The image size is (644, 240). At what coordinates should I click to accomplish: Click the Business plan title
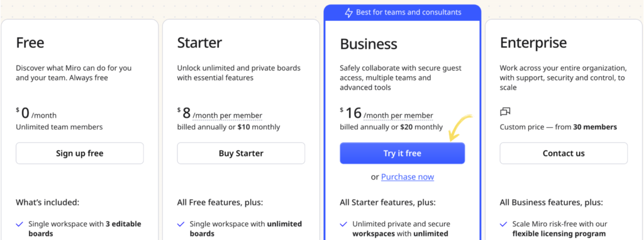pos(369,44)
